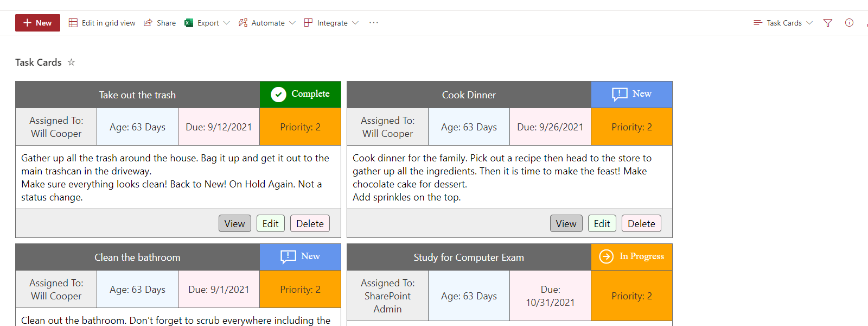868x326 pixels.
Task: Select the Edit in grid view icon
Action: click(x=73, y=22)
